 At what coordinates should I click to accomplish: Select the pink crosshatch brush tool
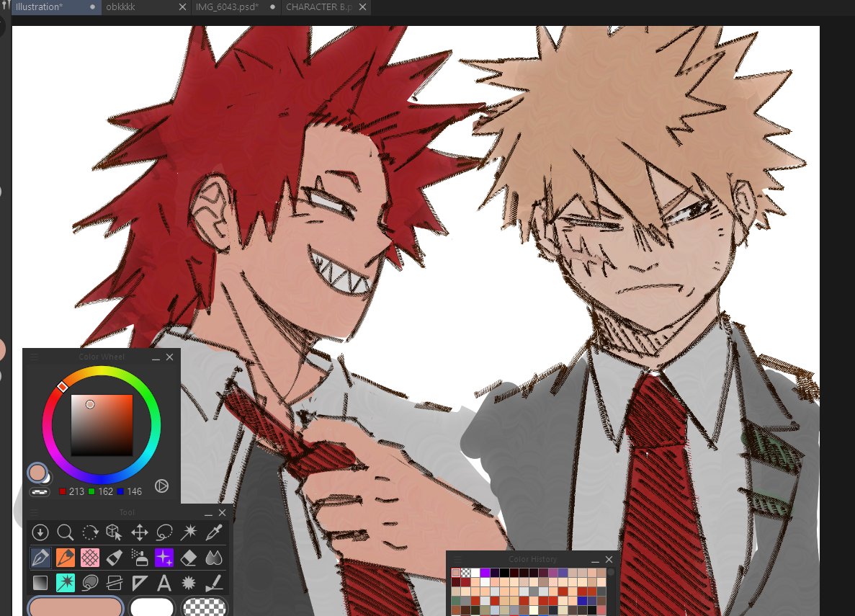[x=90, y=558]
